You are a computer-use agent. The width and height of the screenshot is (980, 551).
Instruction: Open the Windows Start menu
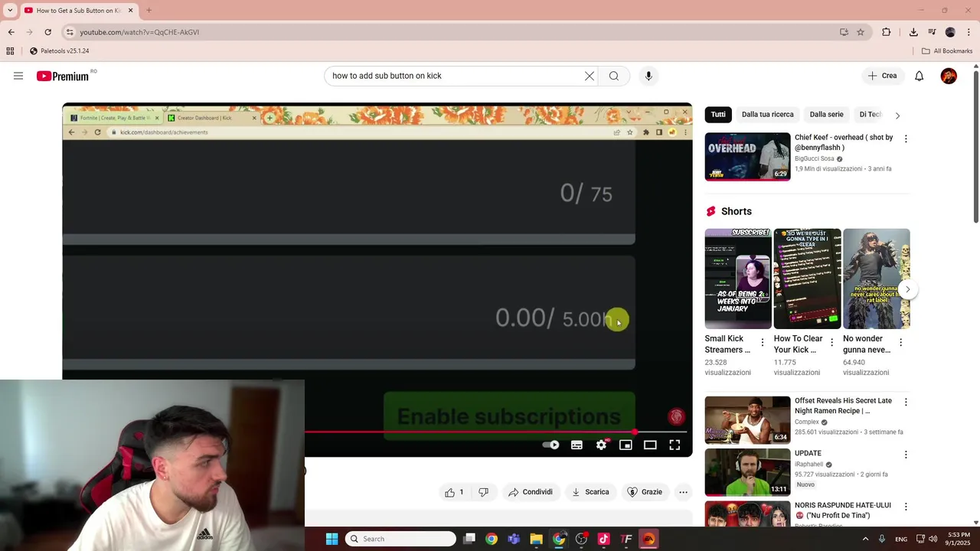332,539
